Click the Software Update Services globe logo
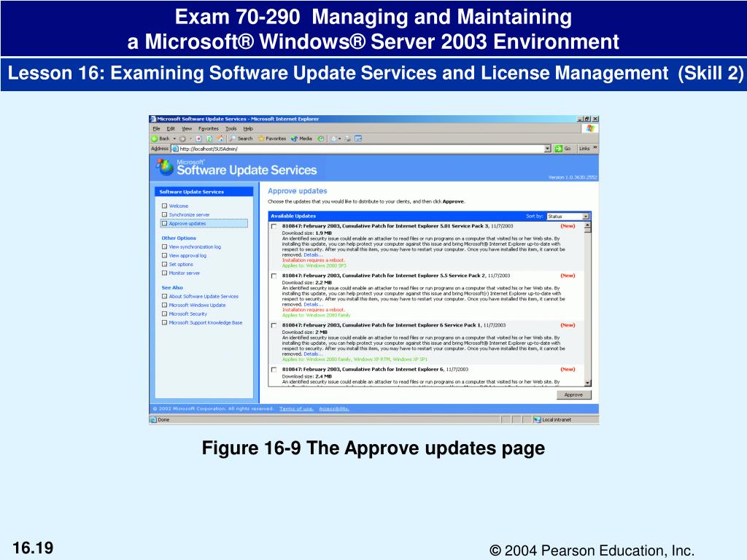Image resolution: width=747 pixels, height=560 pixels. tap(165, 167)
